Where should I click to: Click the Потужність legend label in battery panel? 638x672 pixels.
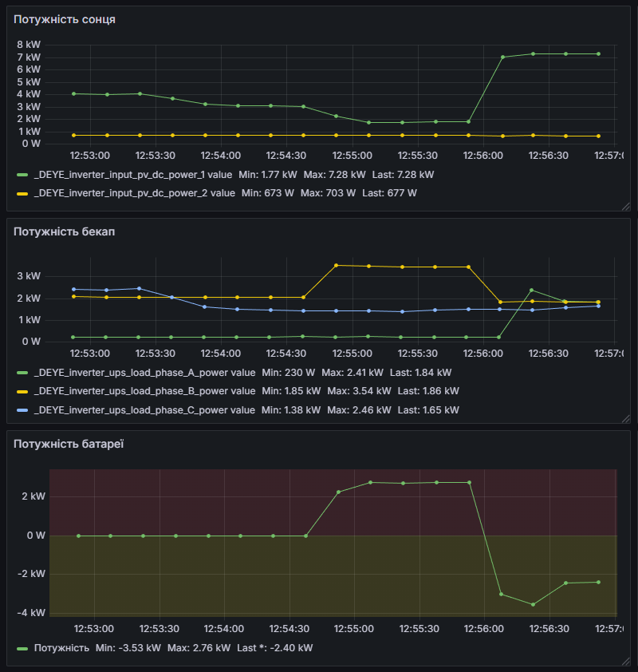pos(61,647)
